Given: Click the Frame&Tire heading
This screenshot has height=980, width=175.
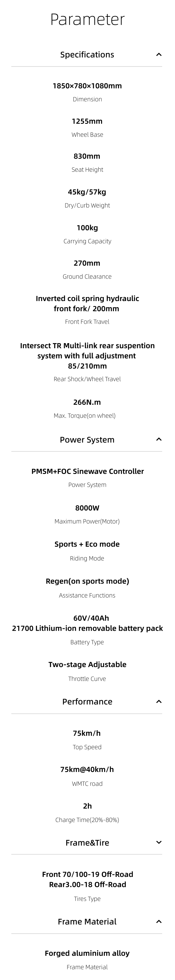Looking at the screenshot, I should [87, 842].
